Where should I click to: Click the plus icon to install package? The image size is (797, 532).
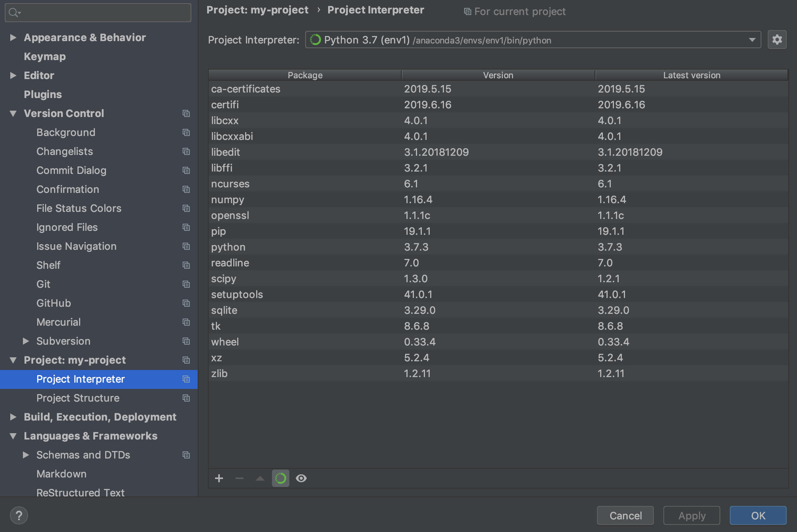pos(219,478)
